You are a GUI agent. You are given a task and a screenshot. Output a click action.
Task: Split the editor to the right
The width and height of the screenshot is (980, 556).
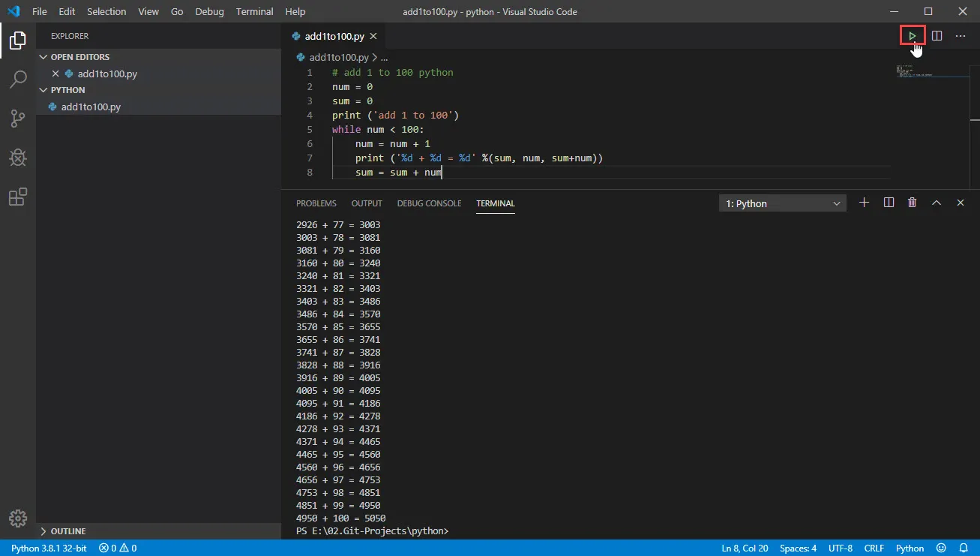pyautogui.click(x=937, y=36)
